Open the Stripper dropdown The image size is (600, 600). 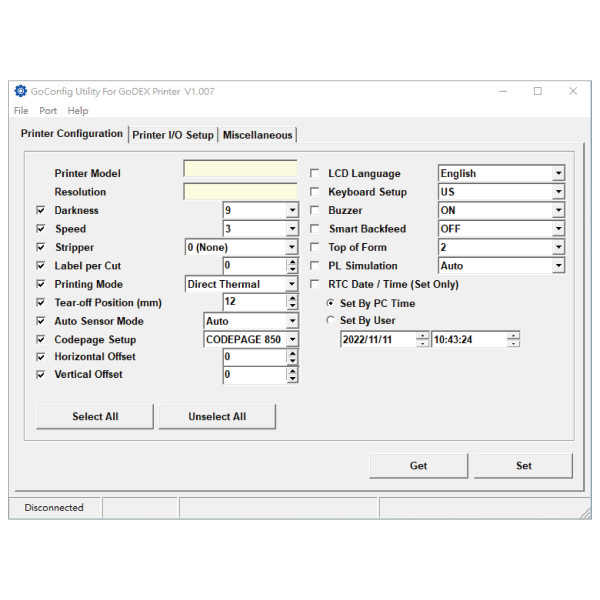[292, 247]
